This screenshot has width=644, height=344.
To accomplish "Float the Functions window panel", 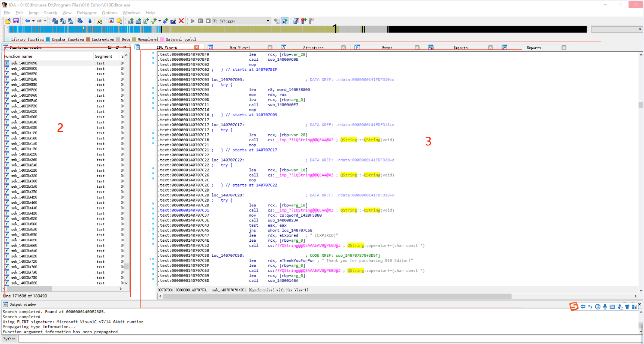I will tap(117, 47).
